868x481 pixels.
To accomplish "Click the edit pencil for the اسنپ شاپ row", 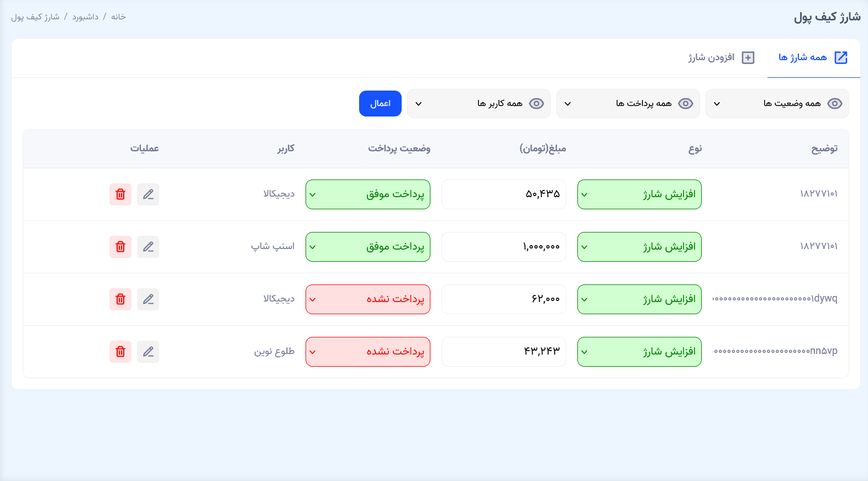I will click(x=148, y=247).
